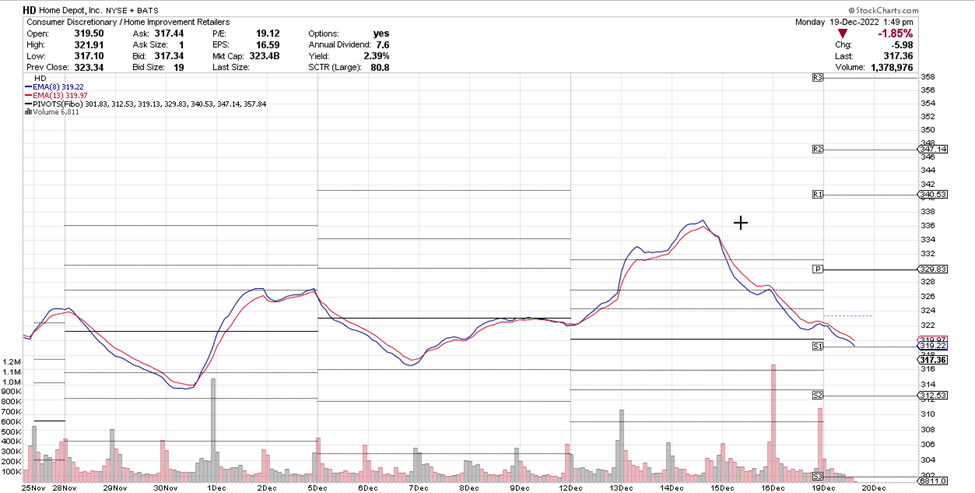The width and height of the screenshot is (975, 493).
Task: Select the Open value 319.50
Action: [90, 34]
